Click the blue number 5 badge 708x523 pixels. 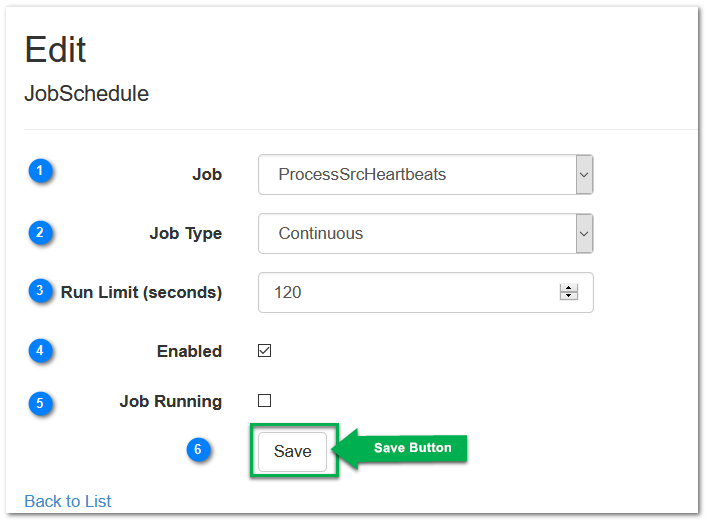[x=41, y=403]
